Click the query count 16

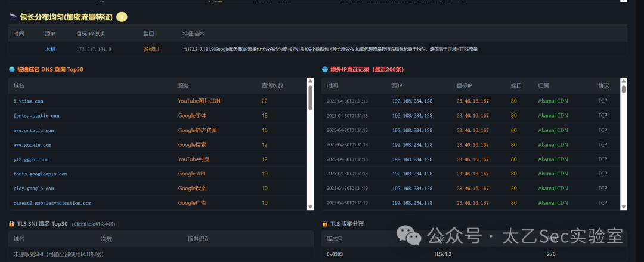tap(265, 130)
